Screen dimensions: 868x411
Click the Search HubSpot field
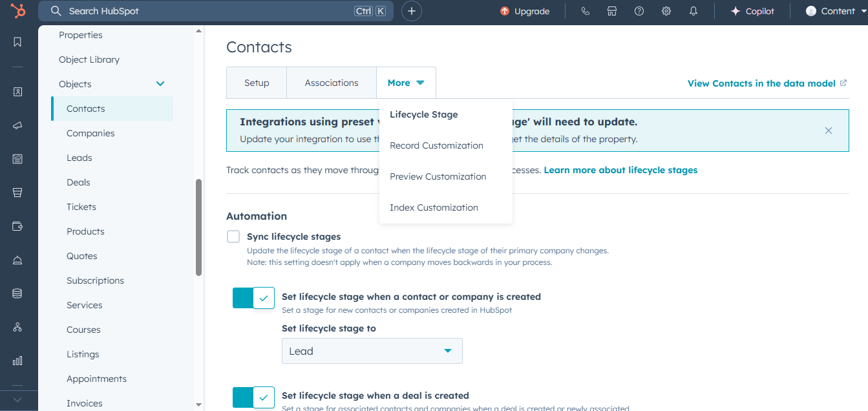coord(216,11)
